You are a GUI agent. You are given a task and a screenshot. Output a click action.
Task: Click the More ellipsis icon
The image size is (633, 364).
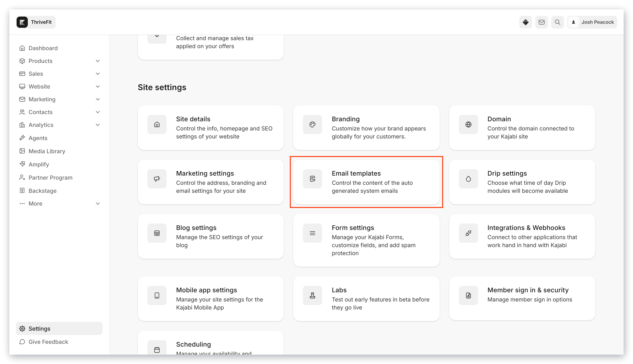pos(22,204)
